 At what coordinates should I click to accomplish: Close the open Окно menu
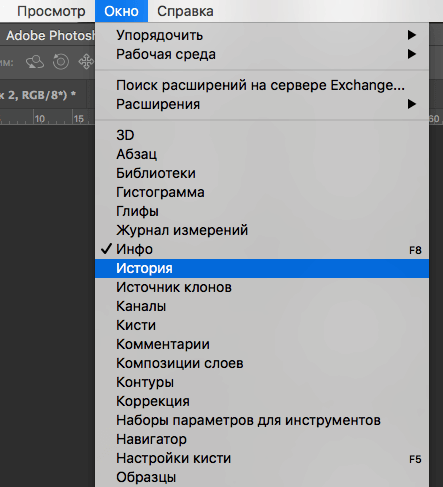121,11
